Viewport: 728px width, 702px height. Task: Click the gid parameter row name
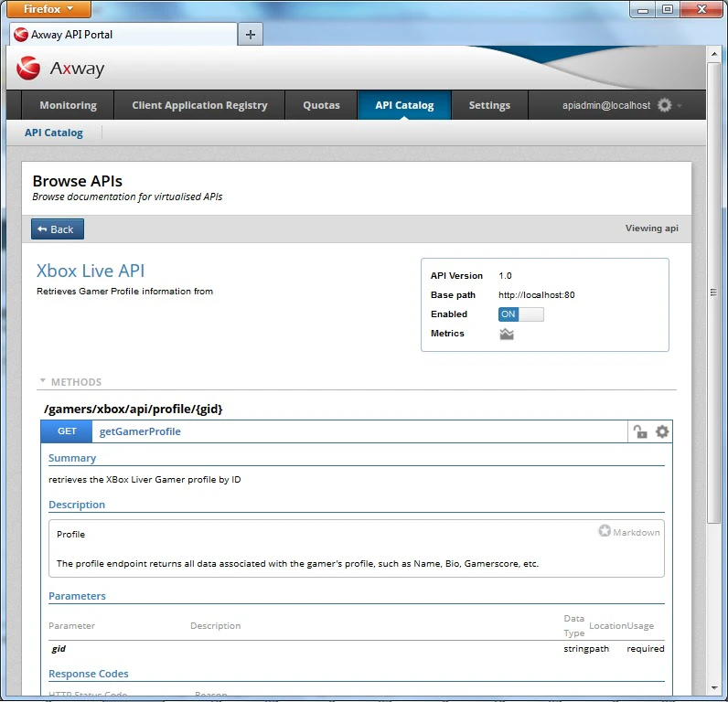pos(59,649)
